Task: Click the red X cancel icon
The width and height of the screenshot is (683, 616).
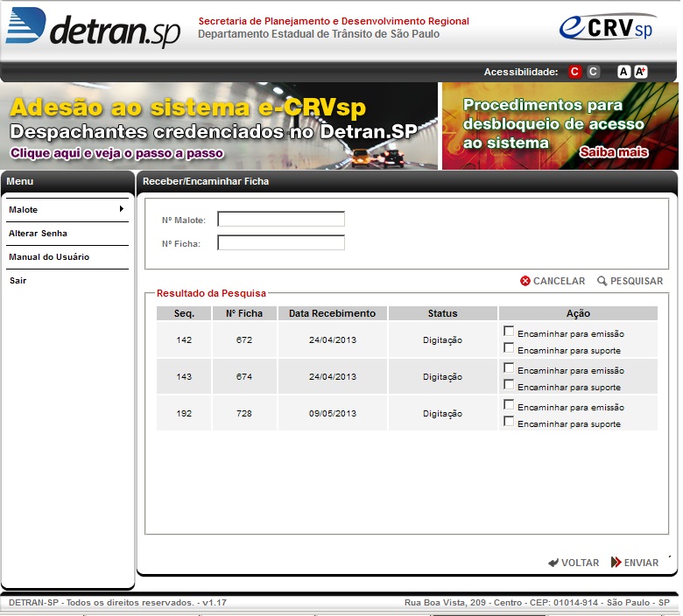Action: pyautogui.click(x=525, y=281)
